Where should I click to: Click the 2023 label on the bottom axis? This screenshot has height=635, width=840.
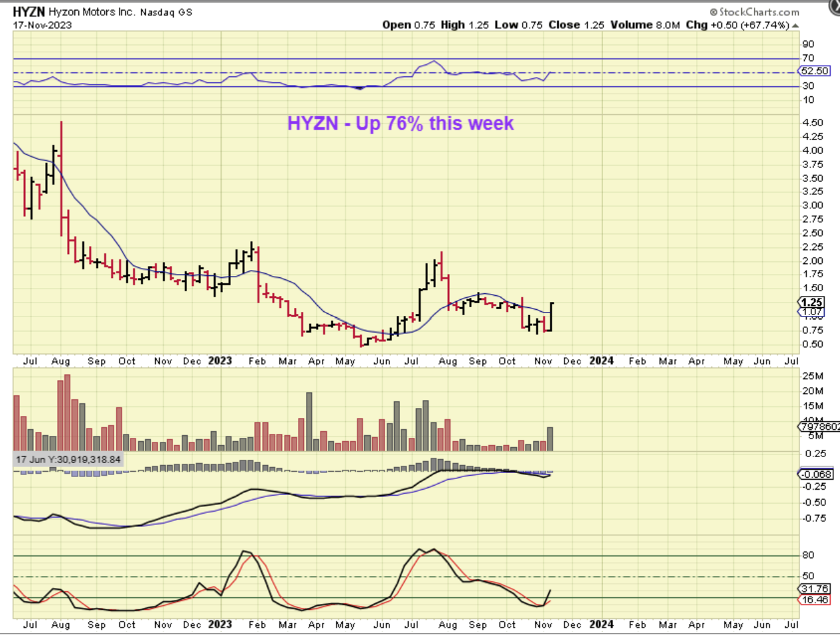point(220,624)
